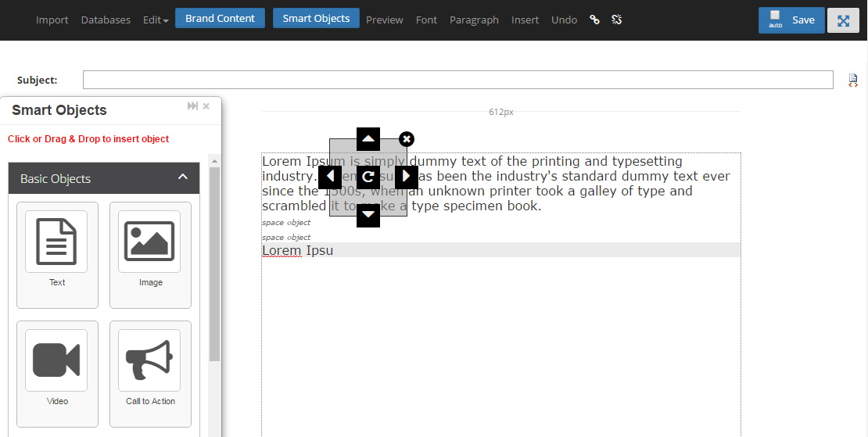Open the Paragraph menu

(x=474, y=20)
